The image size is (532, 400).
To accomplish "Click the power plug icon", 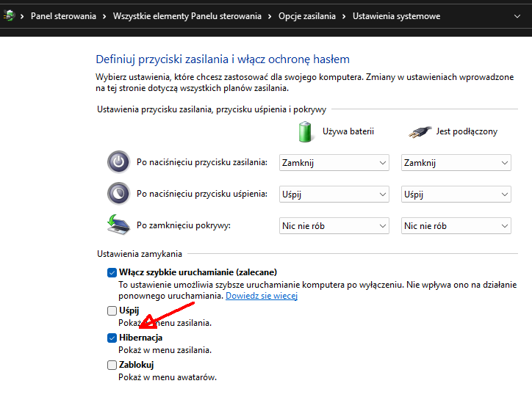I will pyautogui.click(x=419, y=132).
